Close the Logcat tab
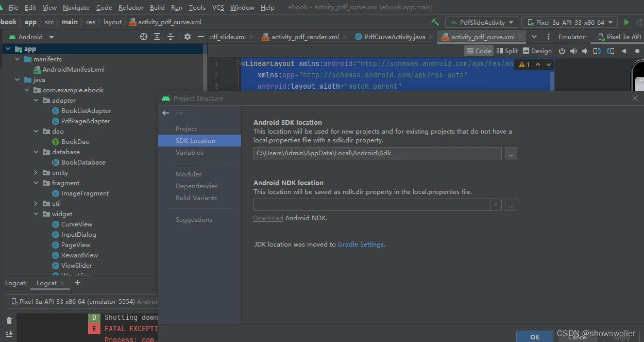This screenshot has width=644, height=342. (x=62, y=283)
